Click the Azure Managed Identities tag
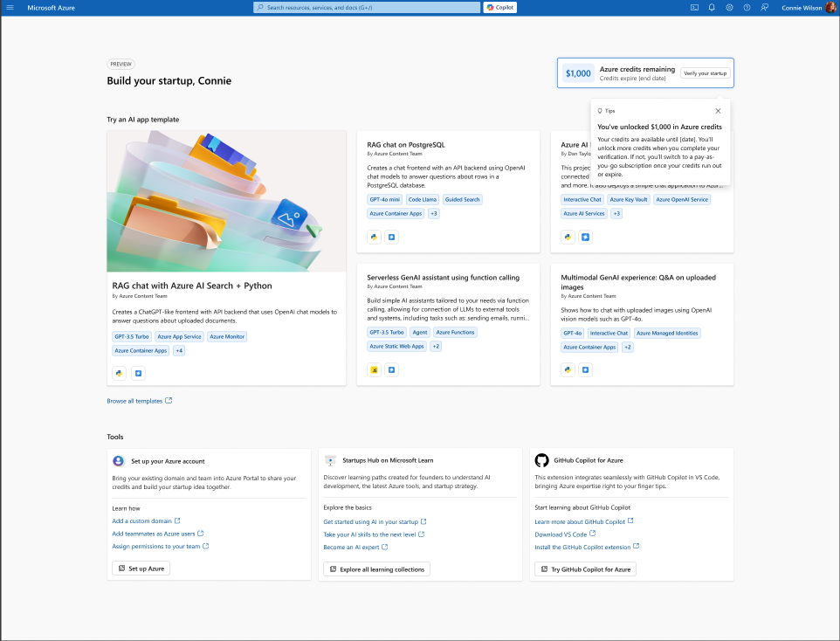 [x=667, y=334]
